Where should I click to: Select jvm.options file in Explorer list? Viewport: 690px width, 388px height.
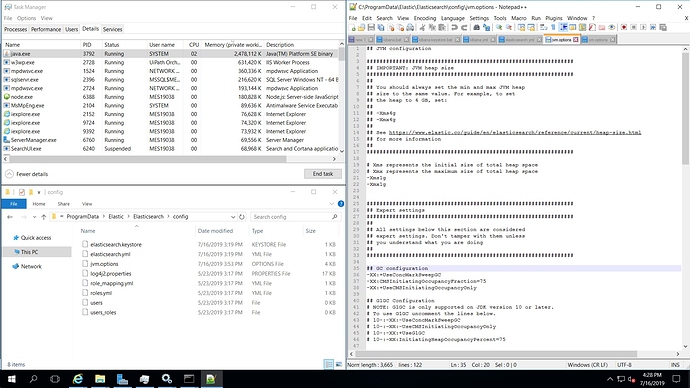[104, 264]
